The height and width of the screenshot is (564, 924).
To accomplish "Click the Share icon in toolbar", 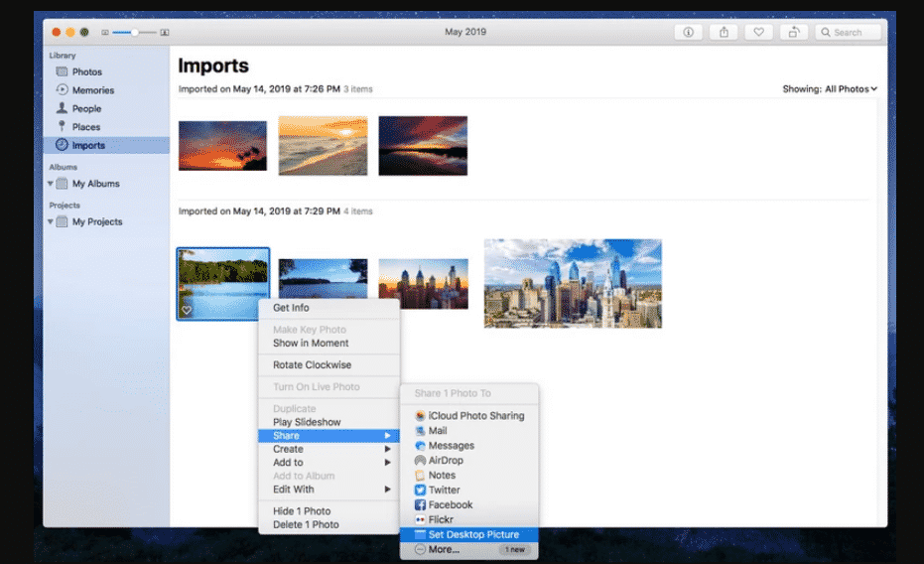I will (x=724, y=33).
